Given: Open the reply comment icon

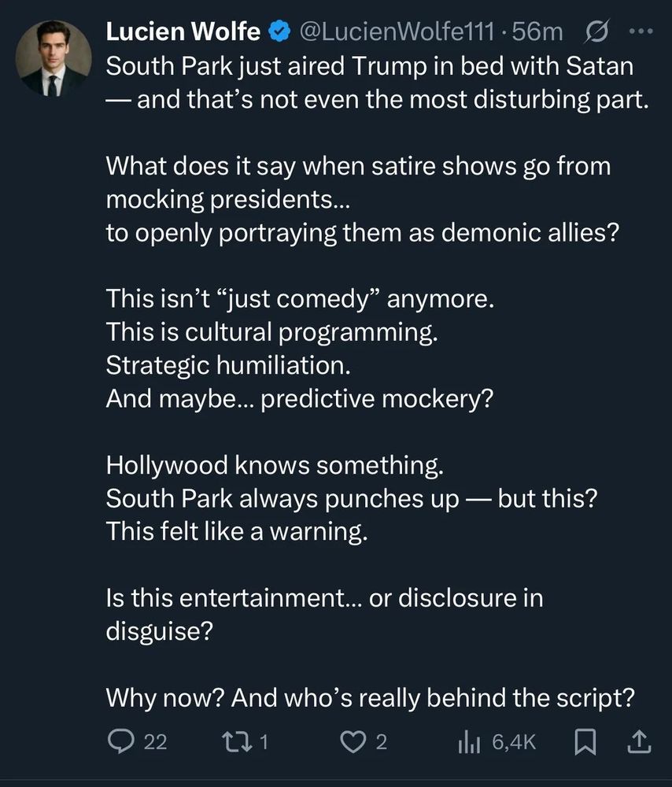Looking at the screenshot, I should [121, 741].
